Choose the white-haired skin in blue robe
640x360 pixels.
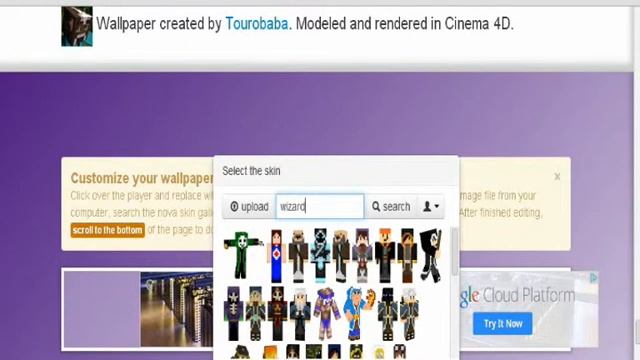point(409,313)
